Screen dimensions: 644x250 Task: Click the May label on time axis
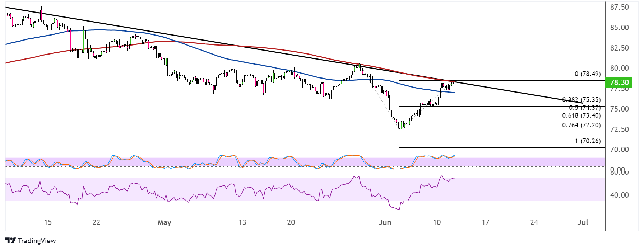click(x=165, y=222)
